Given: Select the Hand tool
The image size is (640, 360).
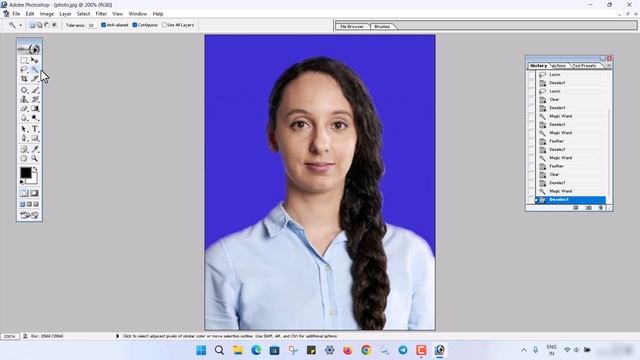Looking at the screenshot, I should tap(24, 158).
